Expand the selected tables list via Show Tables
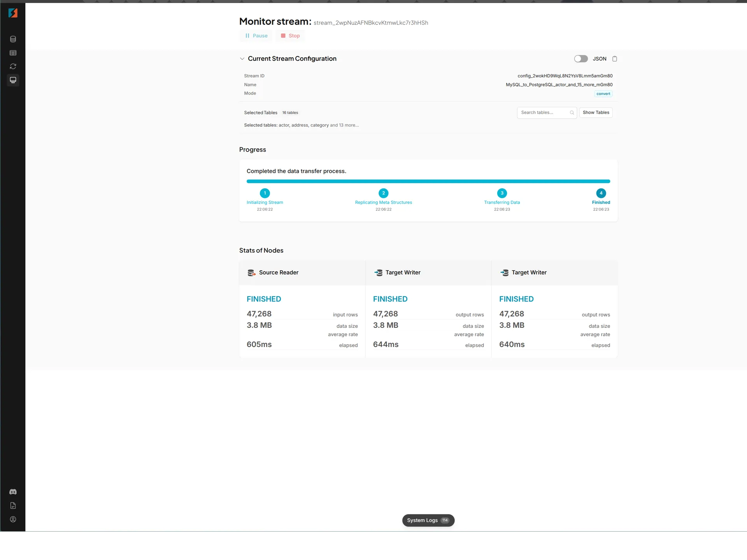Image resolution: width=747 pixels, height=560 pixels. tap(596, 112)
